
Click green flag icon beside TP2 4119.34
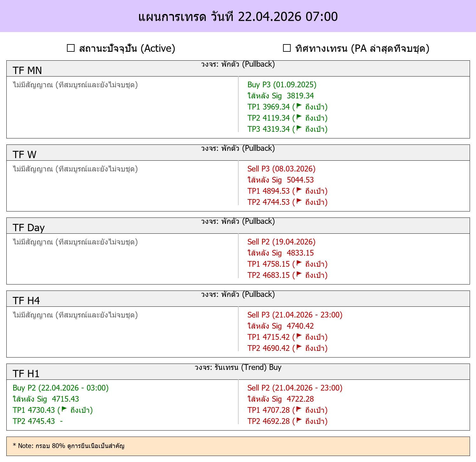coord(299,117)
